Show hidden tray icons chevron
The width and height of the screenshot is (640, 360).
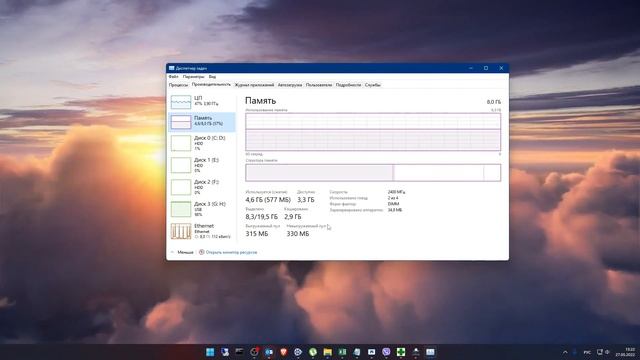[x=565, y=352]
